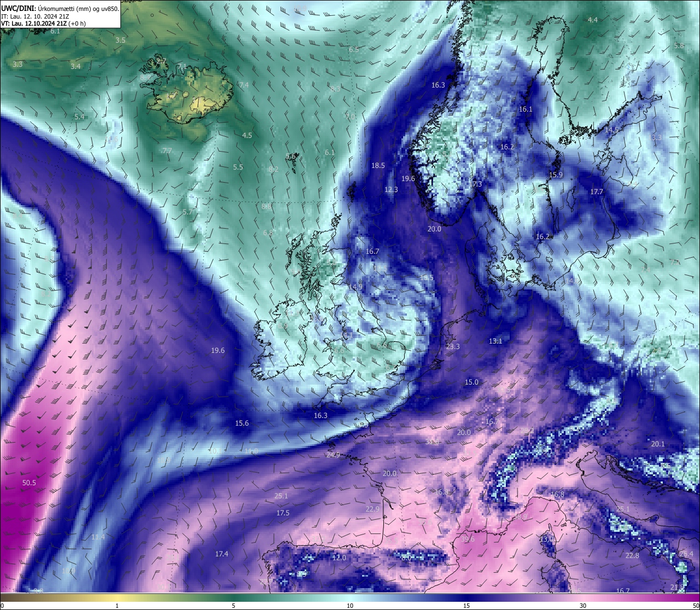Click the 16.1 value over Sweden
The height and width of the screenshot is (610, 700).
tap(526, 109)
